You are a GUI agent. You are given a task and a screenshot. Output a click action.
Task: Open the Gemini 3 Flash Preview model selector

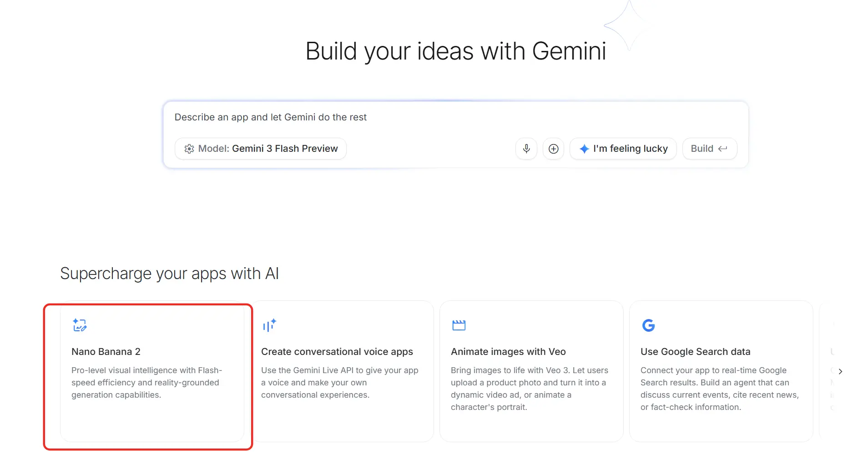point(260,149)
